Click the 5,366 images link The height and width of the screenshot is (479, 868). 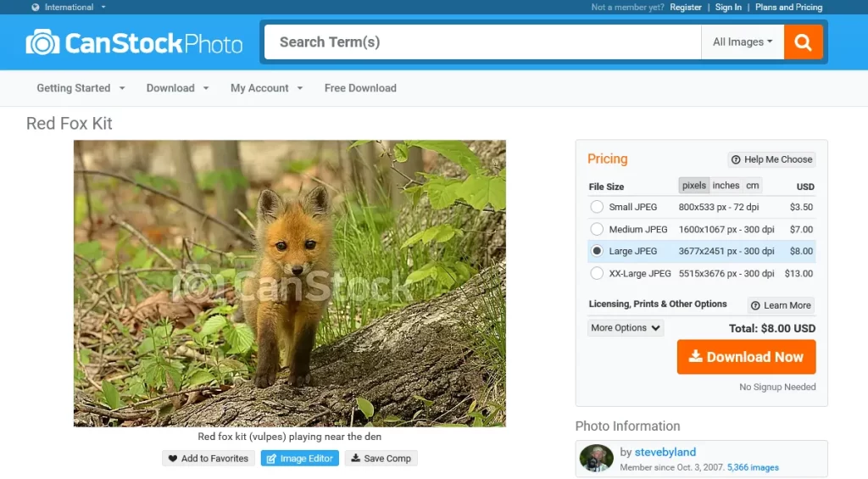753,467
